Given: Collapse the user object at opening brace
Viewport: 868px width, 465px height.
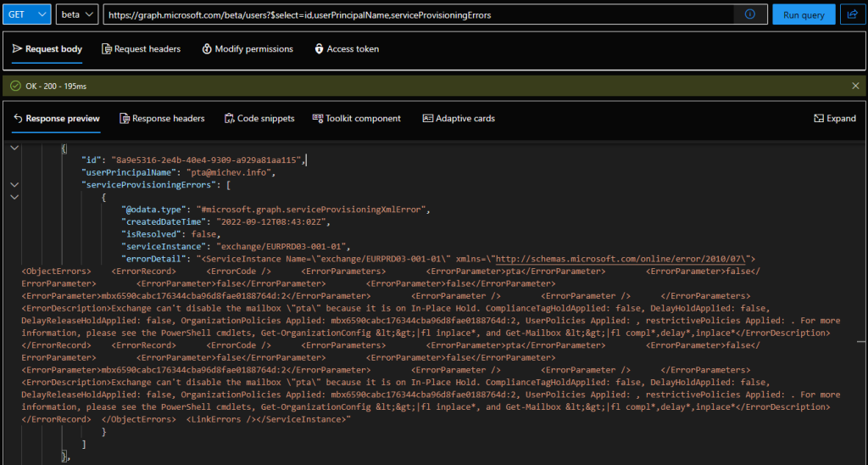Looking at the screenshot, I should pyautogui.click(x=14, y=148).
